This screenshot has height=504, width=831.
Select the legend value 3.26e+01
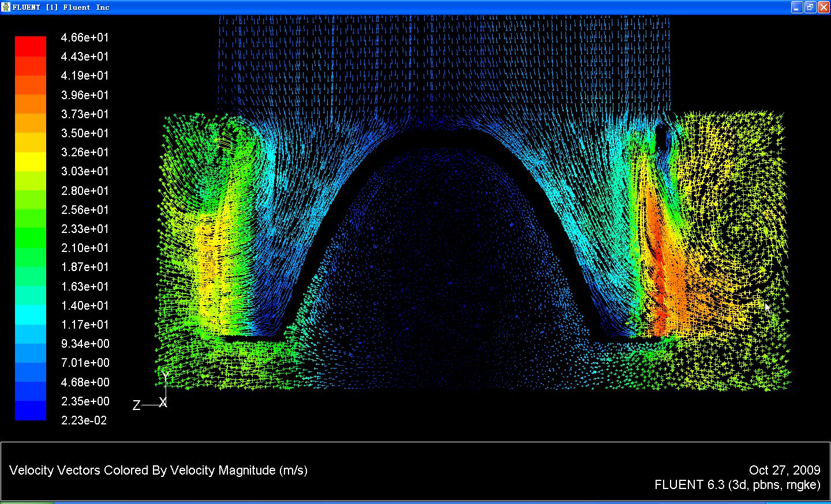(x=85, y=152)
